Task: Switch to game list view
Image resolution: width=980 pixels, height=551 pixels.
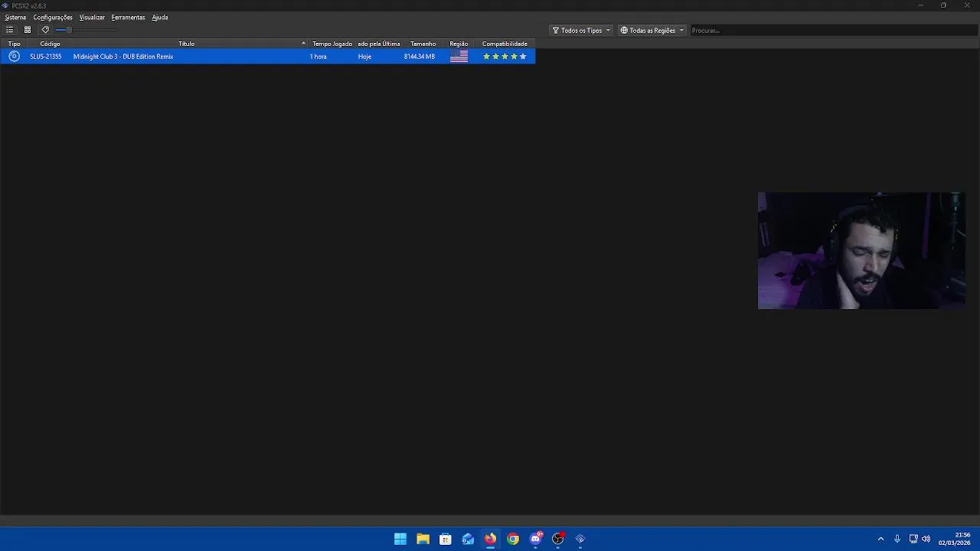Action: tap(9, 30)
